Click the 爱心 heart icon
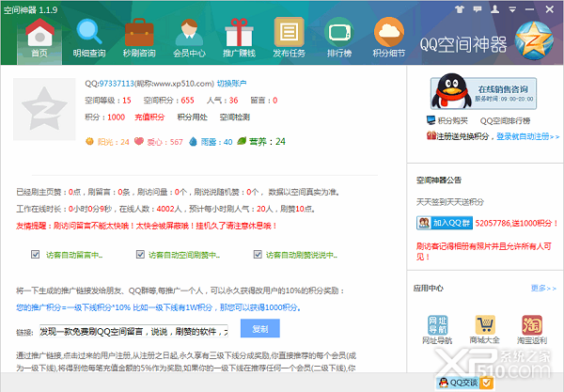The height and width of the screenshot is (392, 564). 139,141
